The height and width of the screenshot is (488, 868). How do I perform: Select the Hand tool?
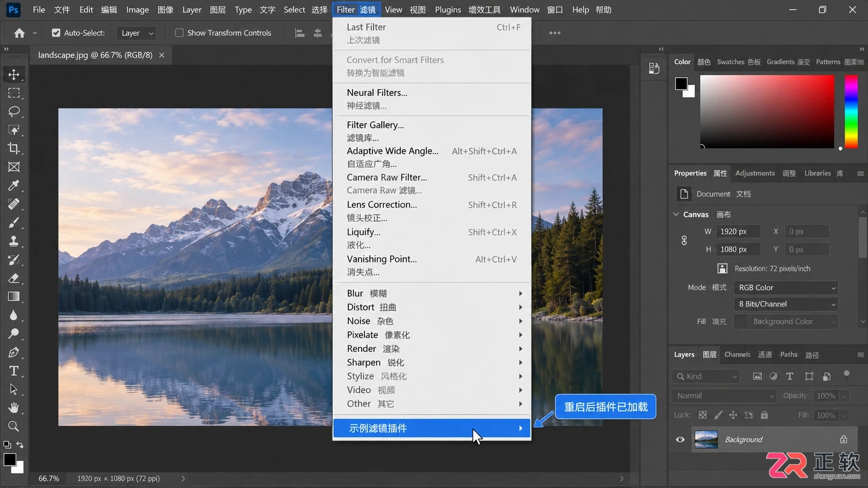coord(14,408)
